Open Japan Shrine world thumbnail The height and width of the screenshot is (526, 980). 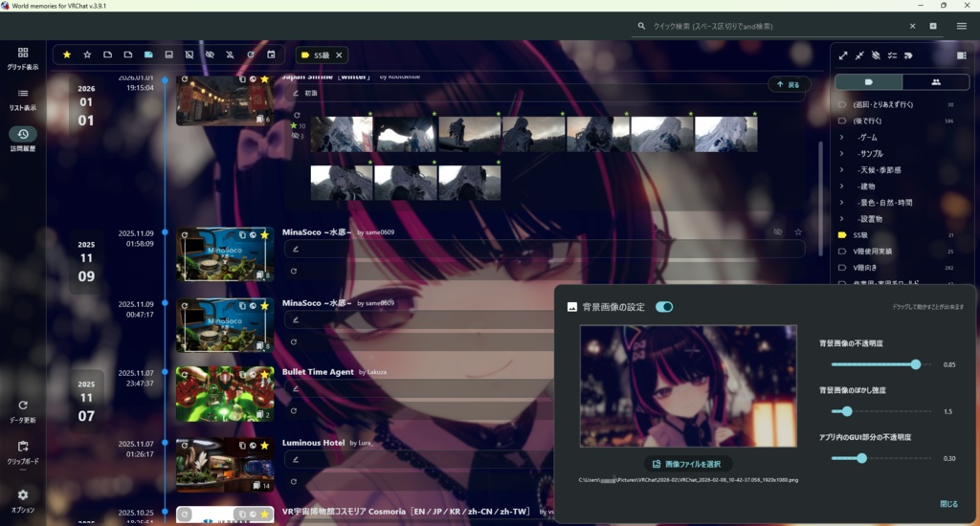point(225,100)
